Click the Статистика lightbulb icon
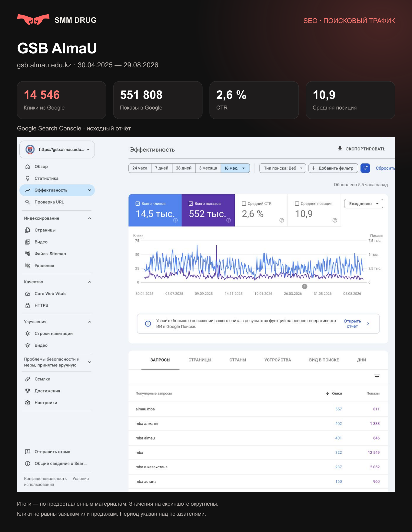Image resolution: width=412 pixels, height=532 pixels. click(x=28, y=178)
